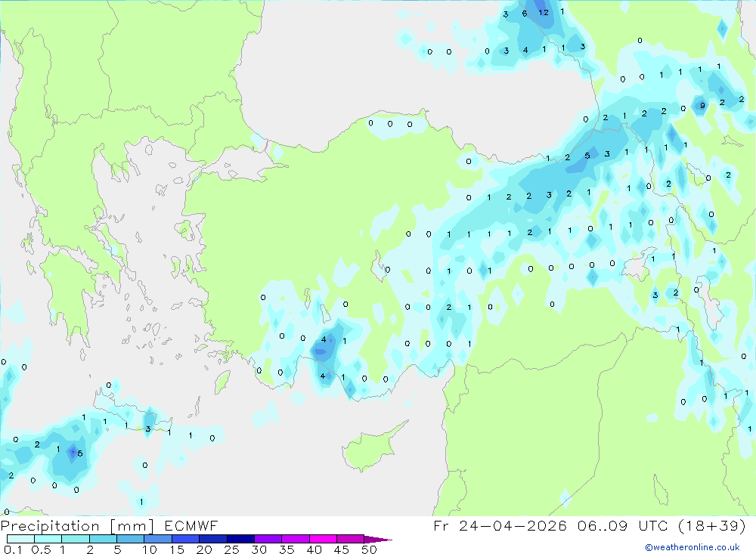Choose the 2–5 mm legend swatch
The image size is (756, 554).
(103, 539)
